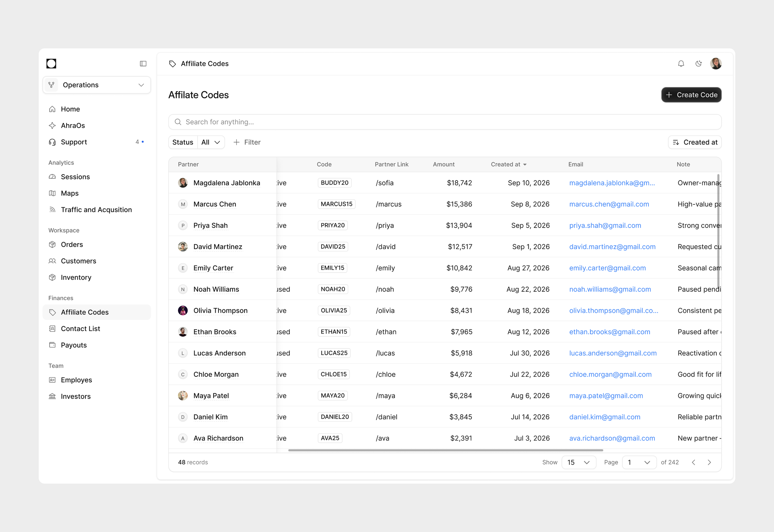Click the /chloe partner link
This screenshot has width=774, height=532.
tap(386, 374)
